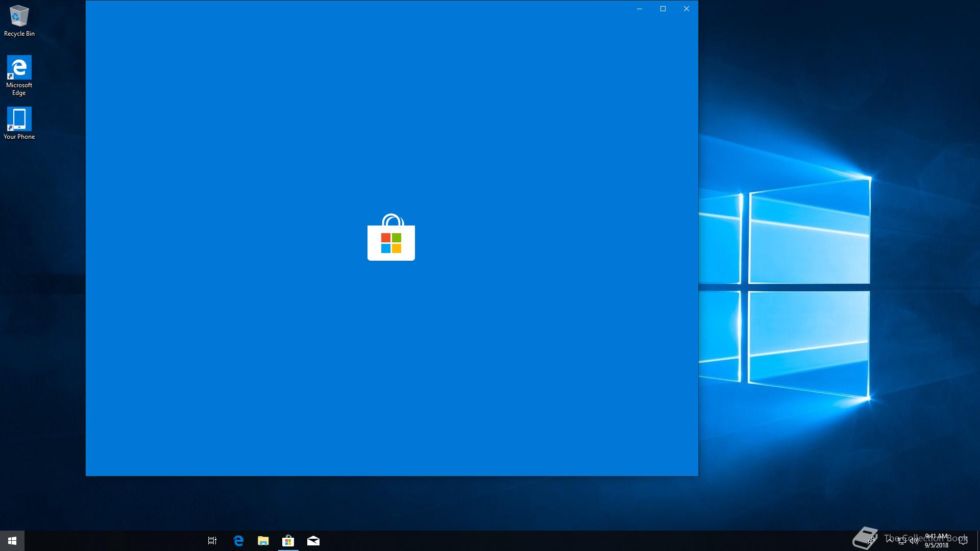This screenshot has height=551, width=980.
Task: Select the Your Phone desktop shortcut
Action: click(x=19, y=123)
